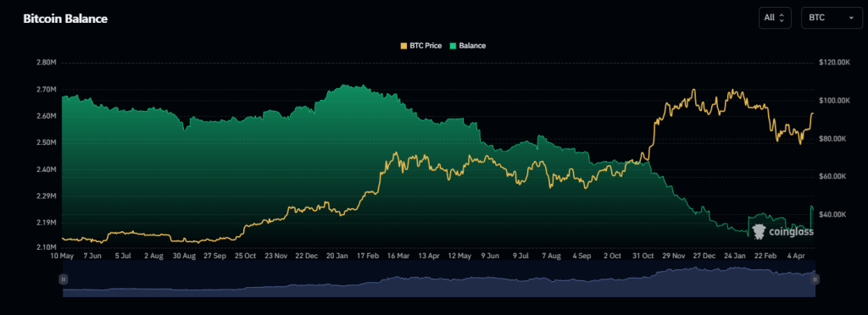Click the 2.29M left axis label

(46, 196)
